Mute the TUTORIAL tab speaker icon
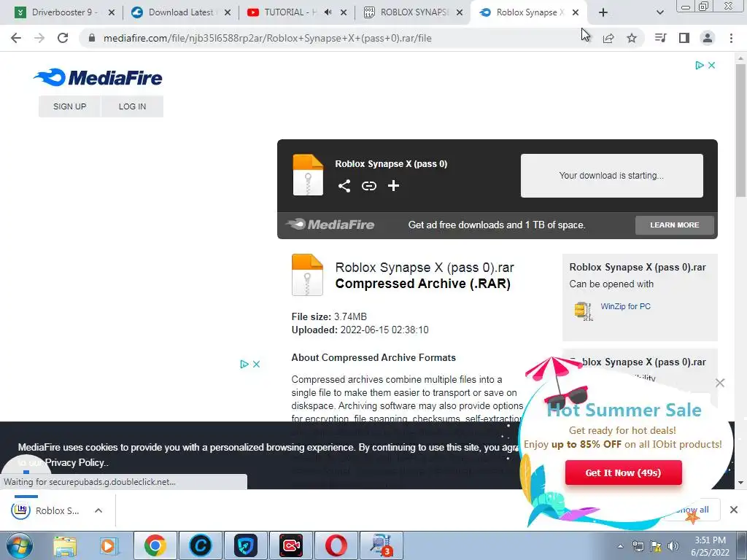747x560 pixels. click(x=328, y=12)
